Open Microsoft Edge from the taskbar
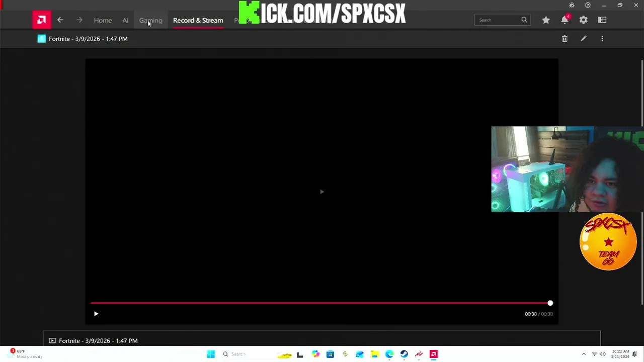This screenshot has height=362, width=644. click(x=389, y=354)
